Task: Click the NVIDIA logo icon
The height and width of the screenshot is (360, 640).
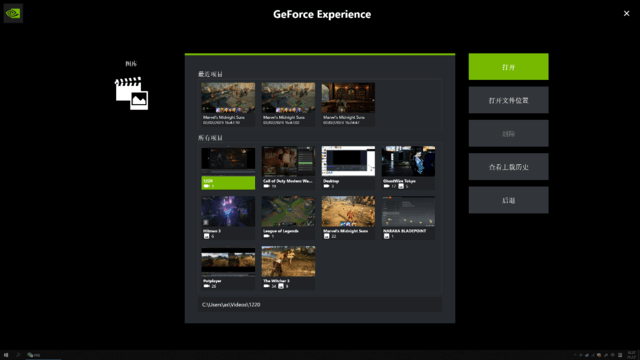Action: 13,13
